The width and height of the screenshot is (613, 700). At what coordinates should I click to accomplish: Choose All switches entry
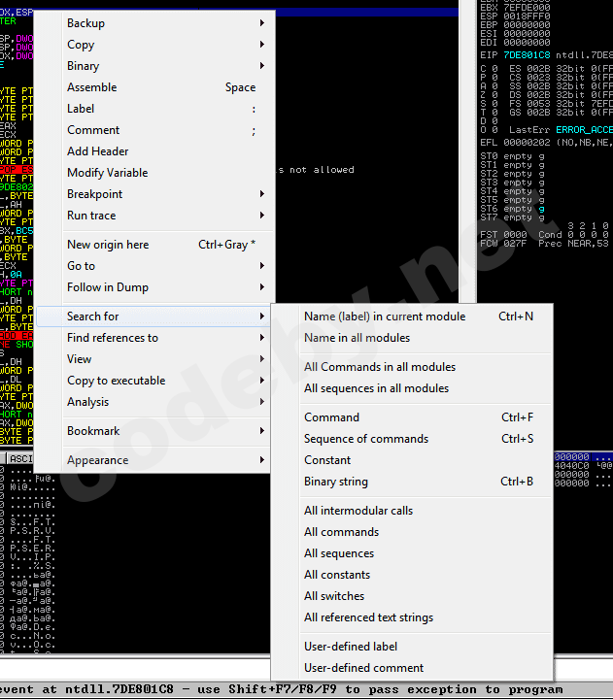(x=334, y=596)
